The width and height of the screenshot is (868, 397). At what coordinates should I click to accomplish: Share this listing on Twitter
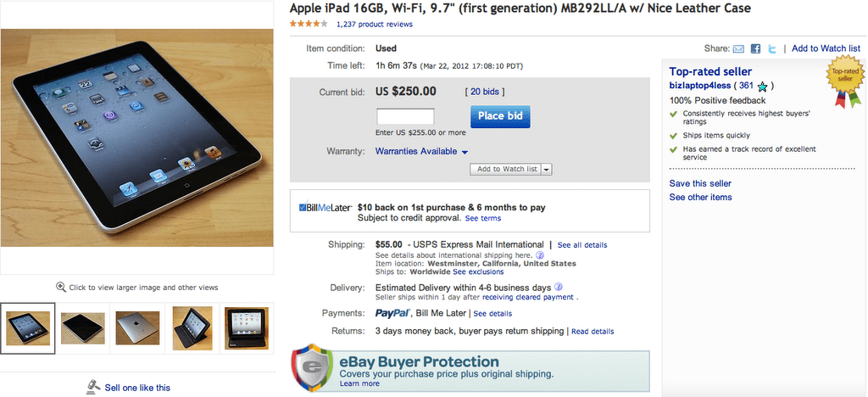771,49
